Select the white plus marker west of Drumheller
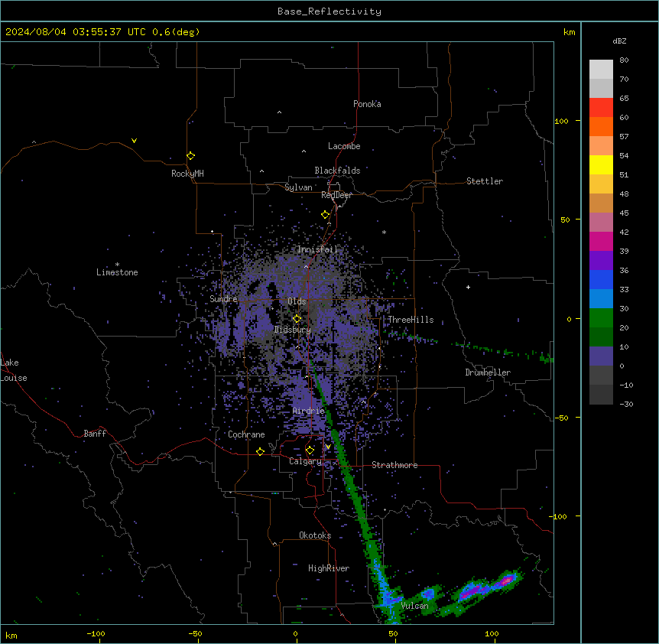The height and width of the screenshot is (644, 659). [468, 287]
